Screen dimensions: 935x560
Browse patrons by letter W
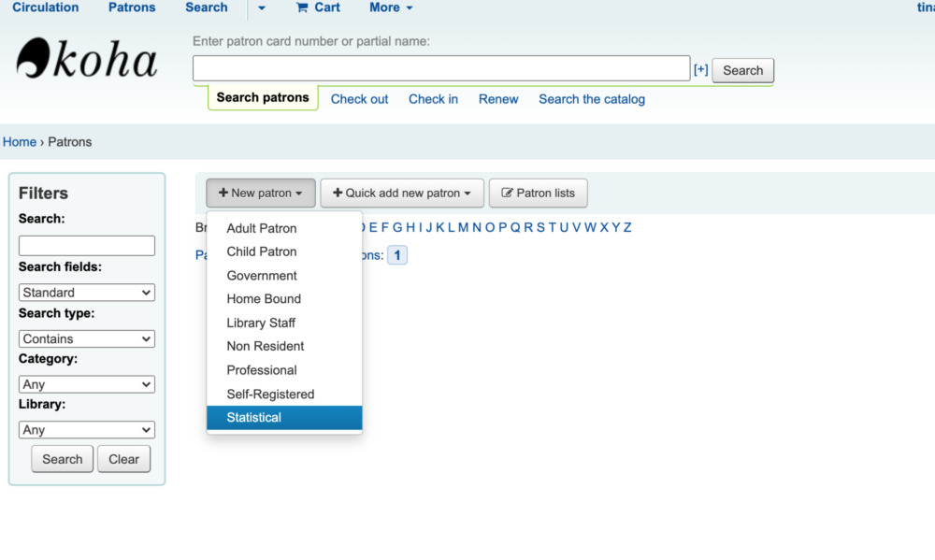click(590, 227)
